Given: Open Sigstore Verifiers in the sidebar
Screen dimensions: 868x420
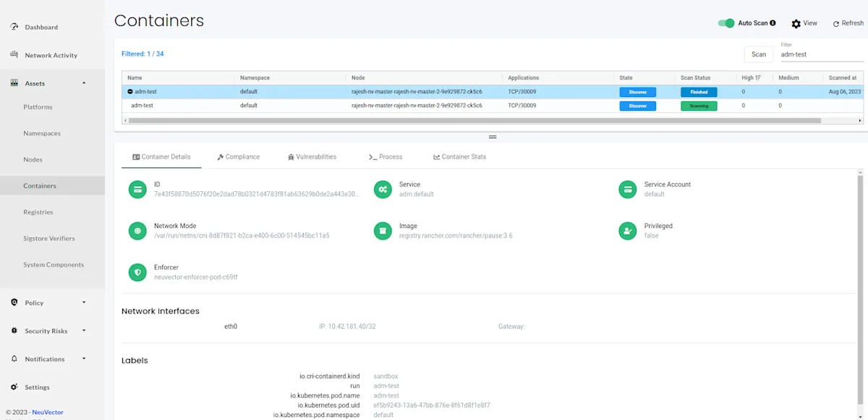Looking at the screenshot, I should (48, 238).
